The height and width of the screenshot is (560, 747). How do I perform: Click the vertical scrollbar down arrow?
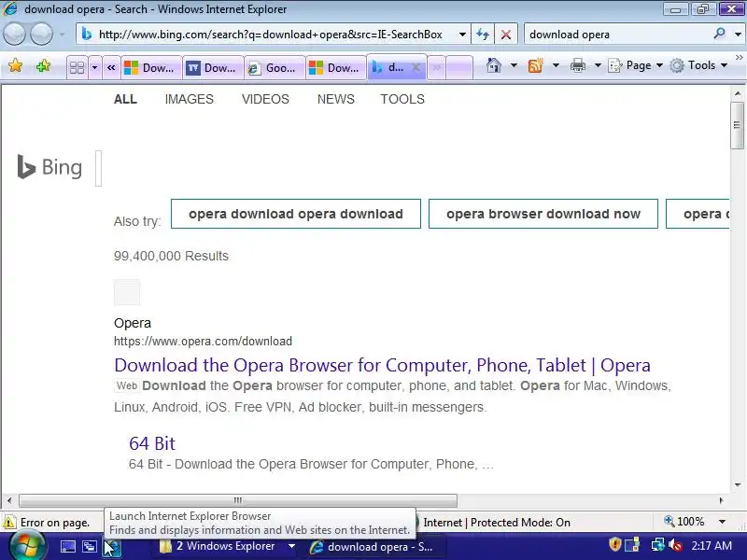point(737,485)
